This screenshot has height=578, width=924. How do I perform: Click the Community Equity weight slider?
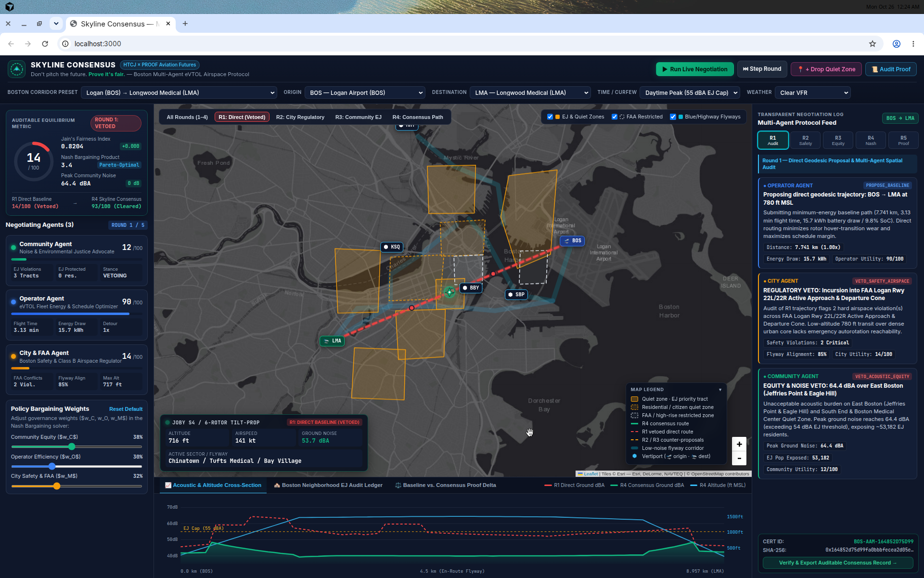(77, 447)
